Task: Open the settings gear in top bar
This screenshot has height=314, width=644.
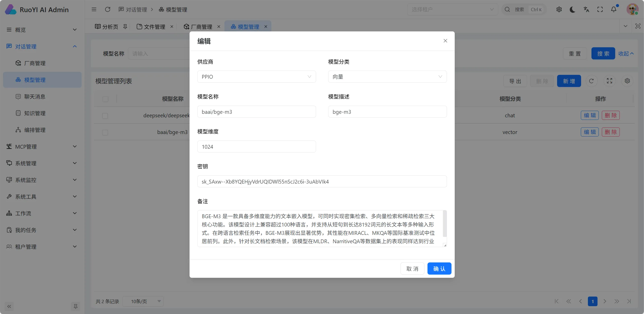Action: tap(559, 9)
